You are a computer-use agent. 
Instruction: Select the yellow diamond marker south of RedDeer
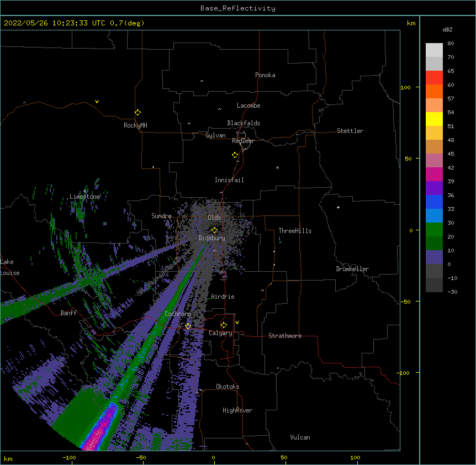point(235,155)
